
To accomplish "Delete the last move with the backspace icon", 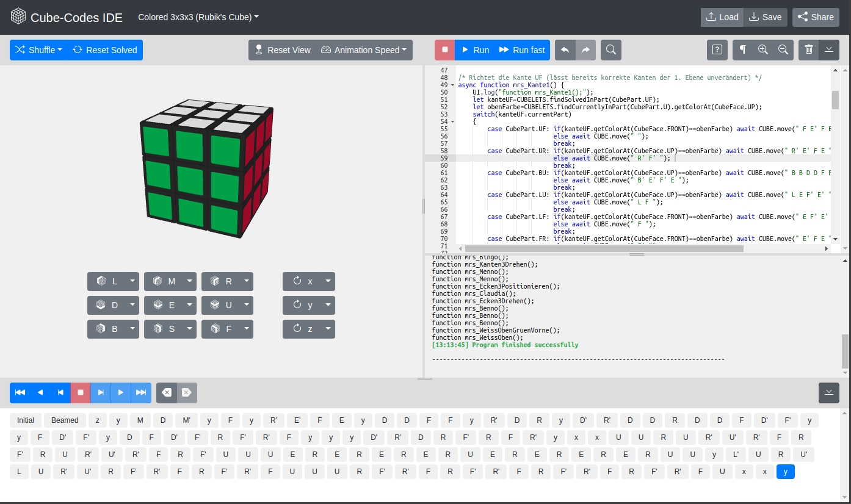I will (x=166, y=392).
